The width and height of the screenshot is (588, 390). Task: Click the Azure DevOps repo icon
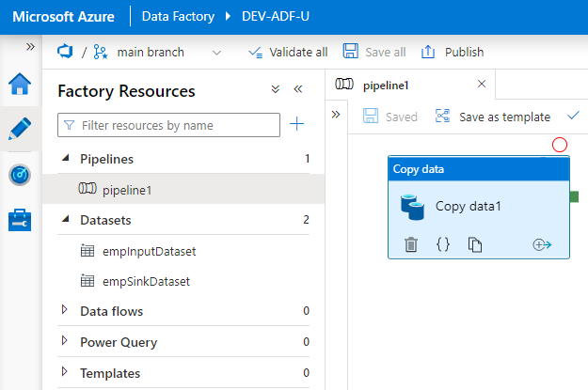coord(65,52)
